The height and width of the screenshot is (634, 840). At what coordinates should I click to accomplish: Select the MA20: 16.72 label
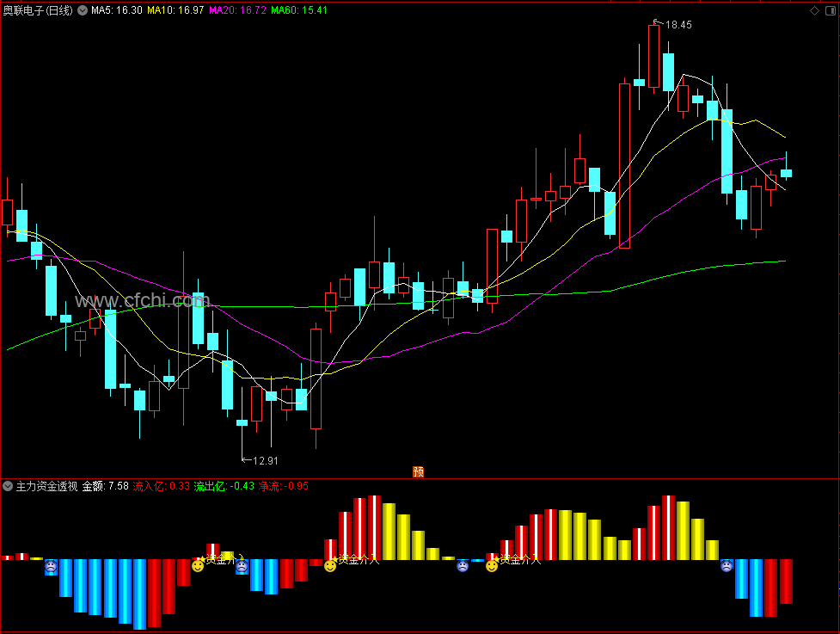click(237, 10)
